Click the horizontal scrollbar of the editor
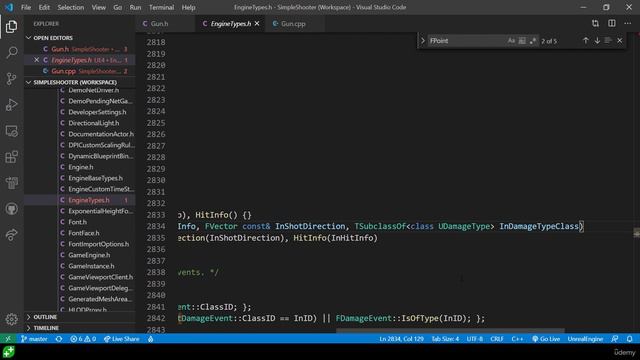Image resolution: width=640 pixels, height=360 pixels. 450,331
